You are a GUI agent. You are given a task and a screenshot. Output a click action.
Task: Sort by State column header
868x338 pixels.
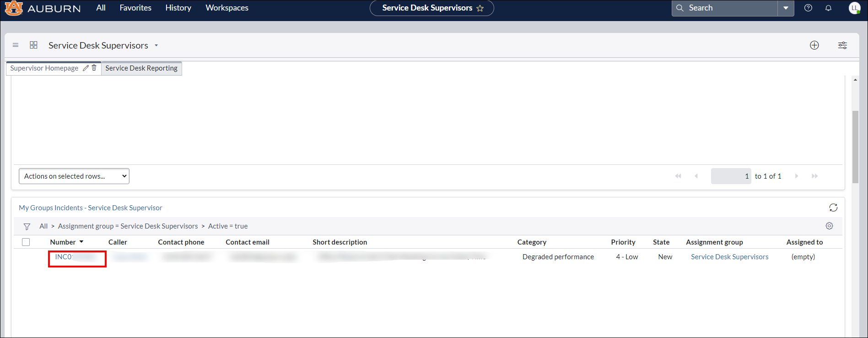(661, 242)
